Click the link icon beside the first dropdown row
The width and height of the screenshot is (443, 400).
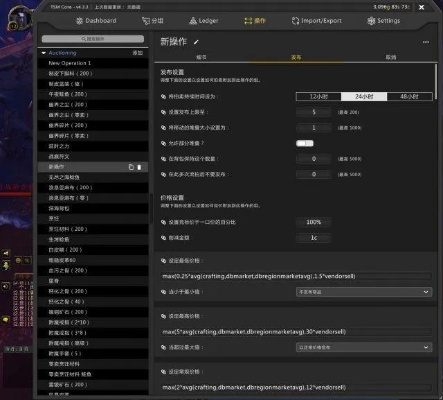163,292
